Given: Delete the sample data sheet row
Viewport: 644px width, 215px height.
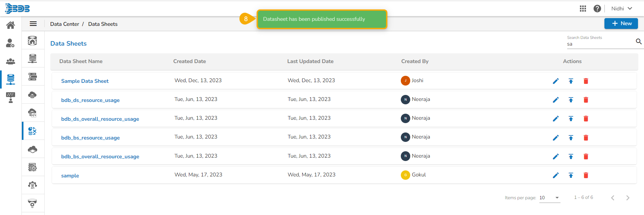Looking at the screenshot, I should (x=586, y=175).
